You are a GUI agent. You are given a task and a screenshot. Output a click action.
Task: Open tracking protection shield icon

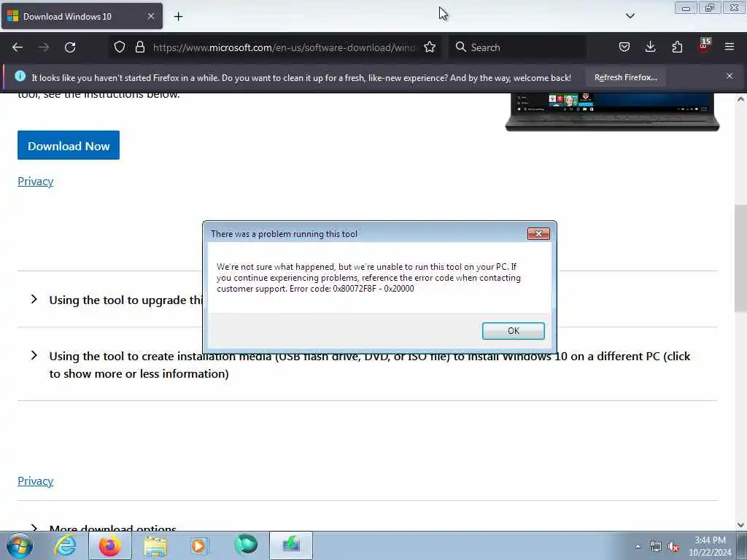[x=120, y=47]
